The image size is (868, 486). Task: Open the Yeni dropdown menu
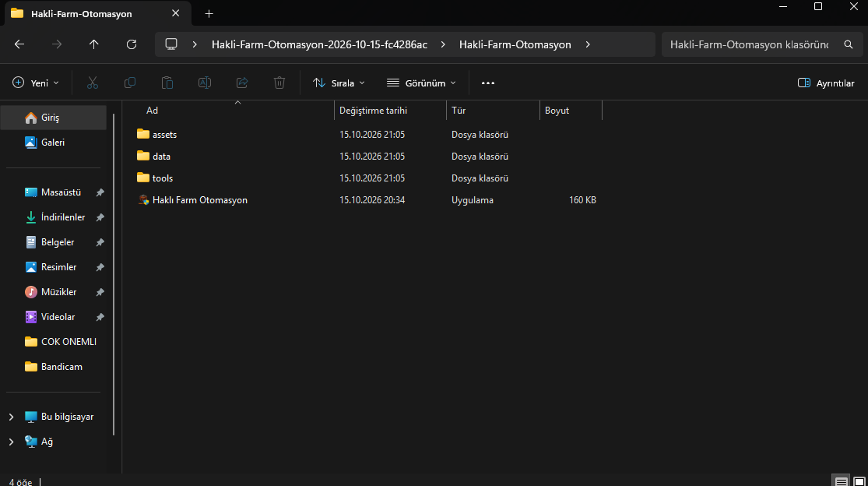[x=36, y=83]
